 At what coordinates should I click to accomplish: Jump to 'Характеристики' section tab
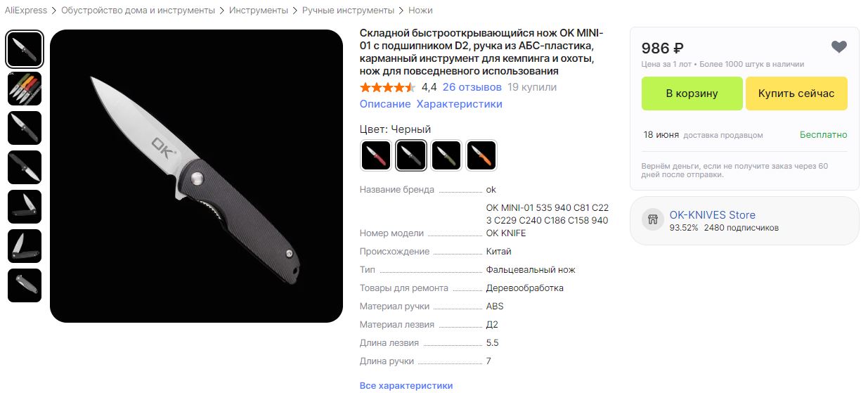(x=459, y=104)
